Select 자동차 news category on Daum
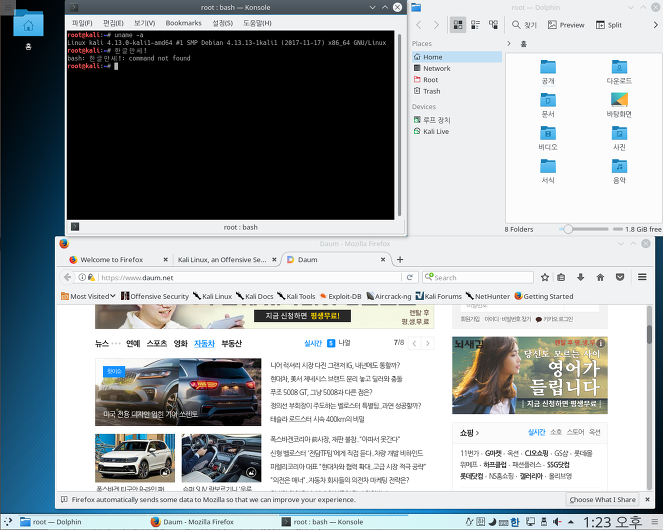 point(204,343)
